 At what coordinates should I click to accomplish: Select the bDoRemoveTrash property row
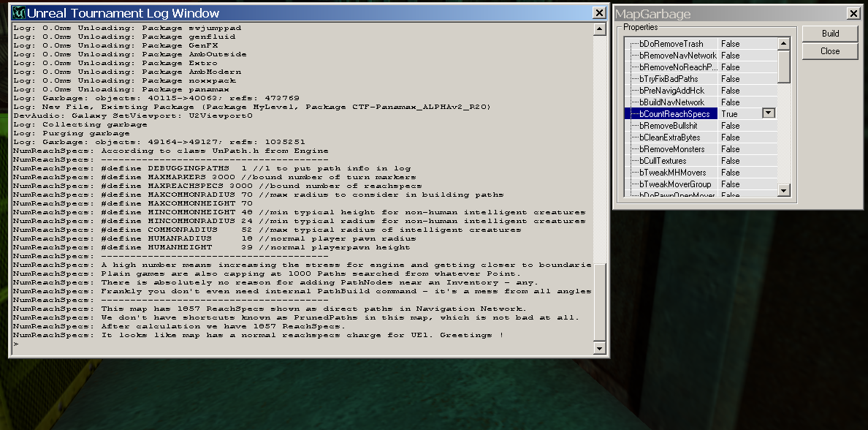(700, 44)
